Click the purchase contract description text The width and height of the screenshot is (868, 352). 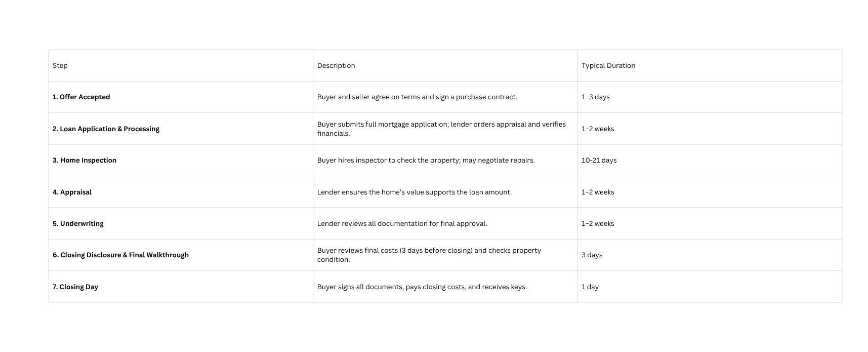click(417, 97)
